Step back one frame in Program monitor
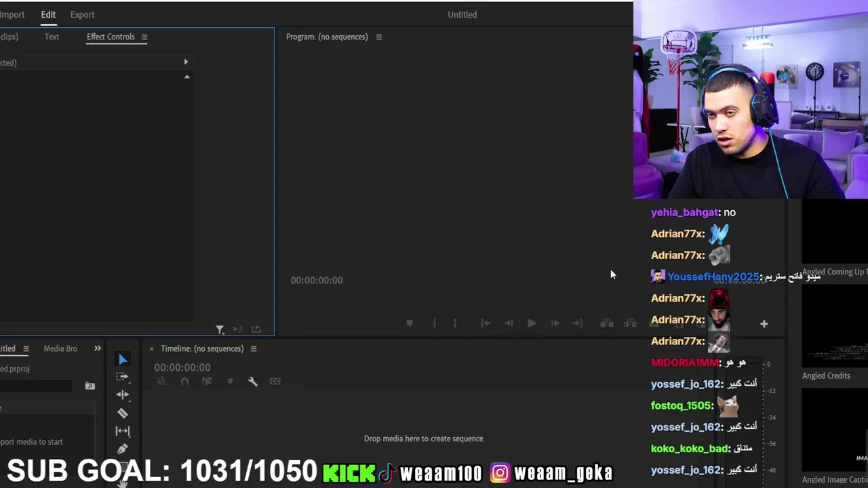Screen dimensions: 868x488 coord(509,323)
